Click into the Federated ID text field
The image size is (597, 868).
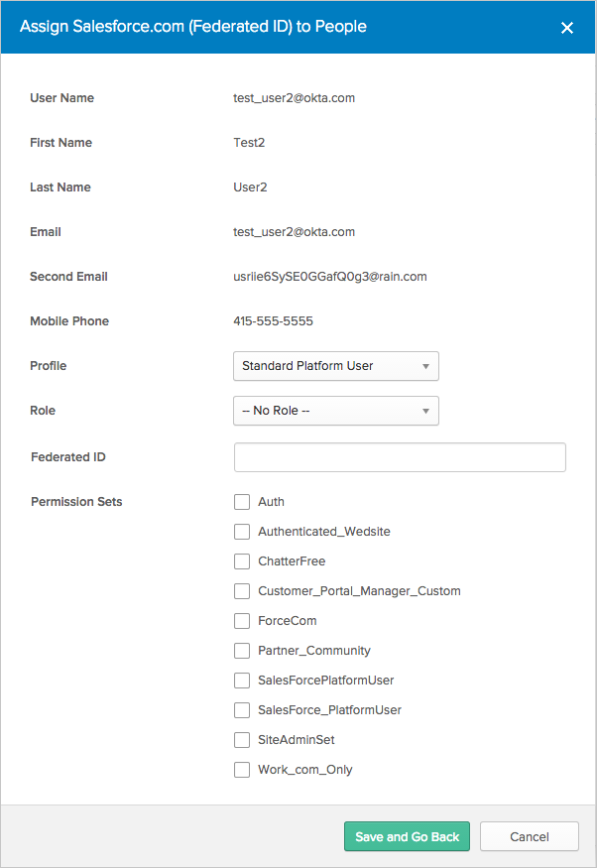400,457
